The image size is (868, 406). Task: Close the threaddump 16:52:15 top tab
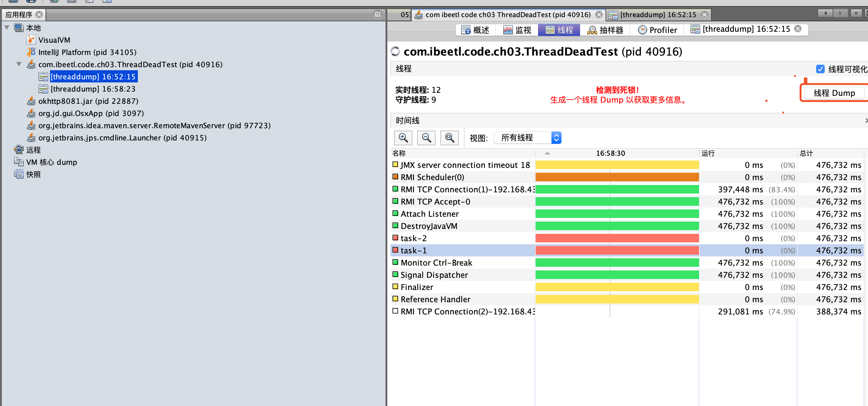pos(704,15)
